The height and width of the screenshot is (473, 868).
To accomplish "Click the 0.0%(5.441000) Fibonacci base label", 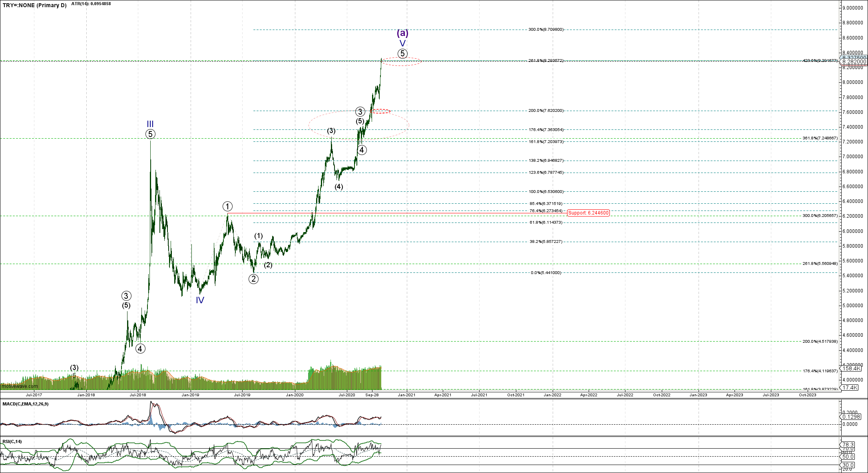I will [x=545, y=273].
